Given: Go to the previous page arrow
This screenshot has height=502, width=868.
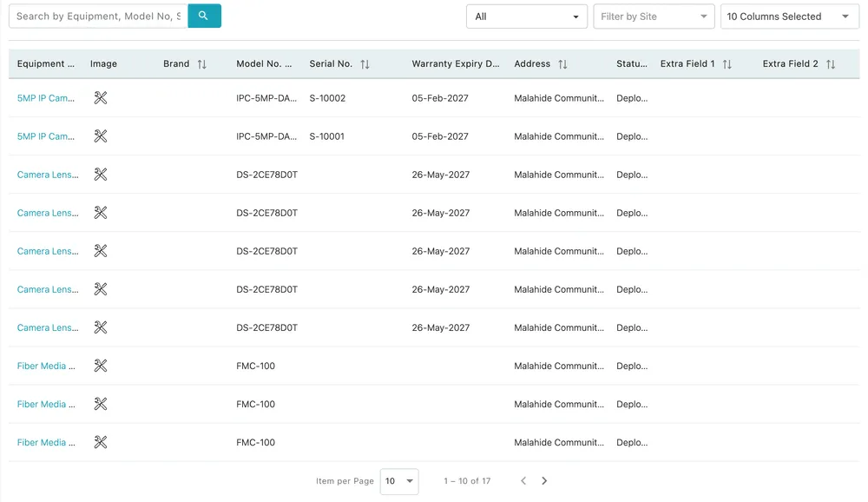Looking at the screenshot, I should pyautogui.click(x=523, y=481).
